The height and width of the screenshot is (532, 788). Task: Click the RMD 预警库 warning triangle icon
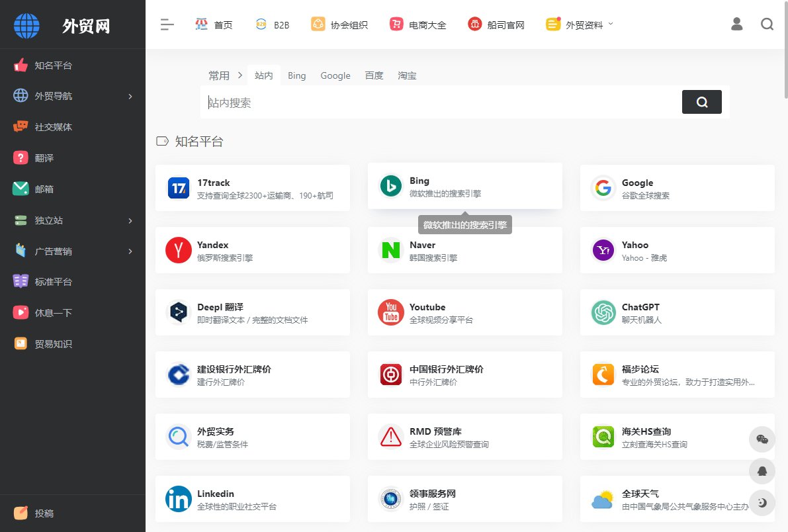click(391, 437)
